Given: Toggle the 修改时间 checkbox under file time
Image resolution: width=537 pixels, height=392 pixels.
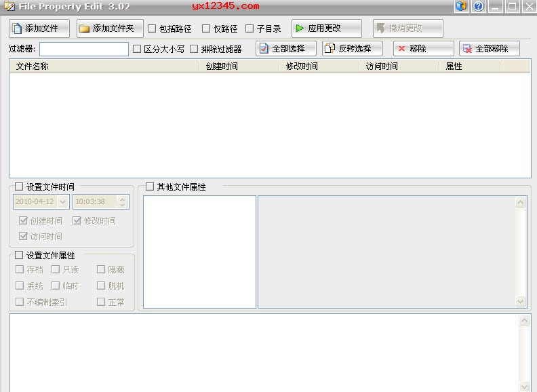Looking at the screenshot, I should (77, 220).
